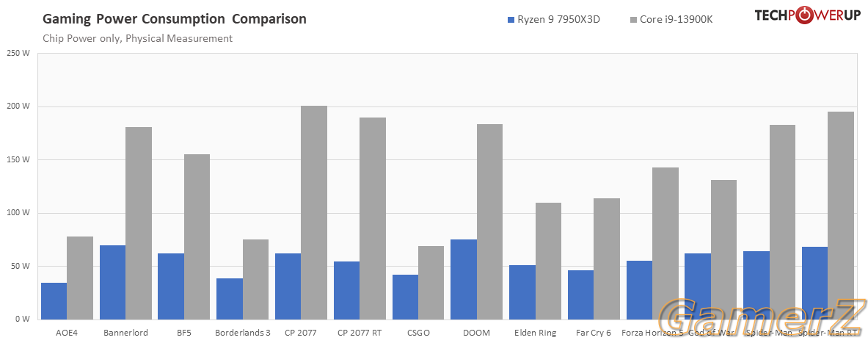Click the 'Far Cry 6' category label
This screenshot has width=868, height=343.
coord(594,333)
